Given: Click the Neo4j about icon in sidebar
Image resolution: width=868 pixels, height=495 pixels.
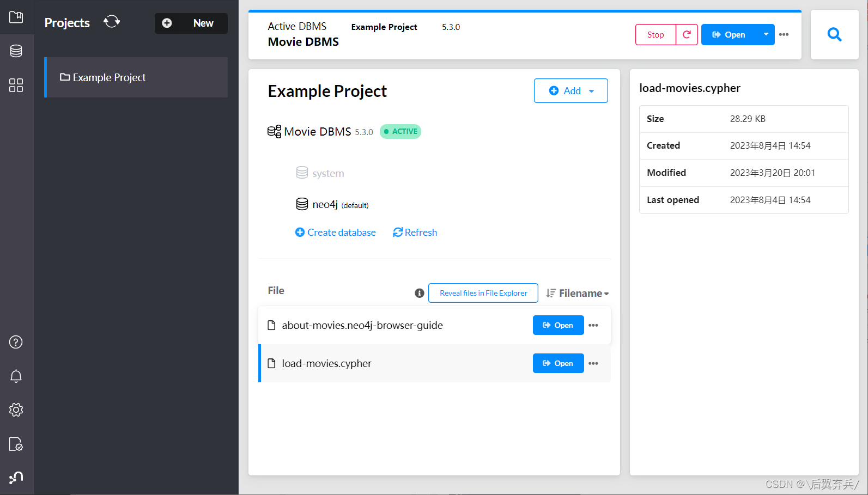Looking at the screenshot, I should (16, 478).
